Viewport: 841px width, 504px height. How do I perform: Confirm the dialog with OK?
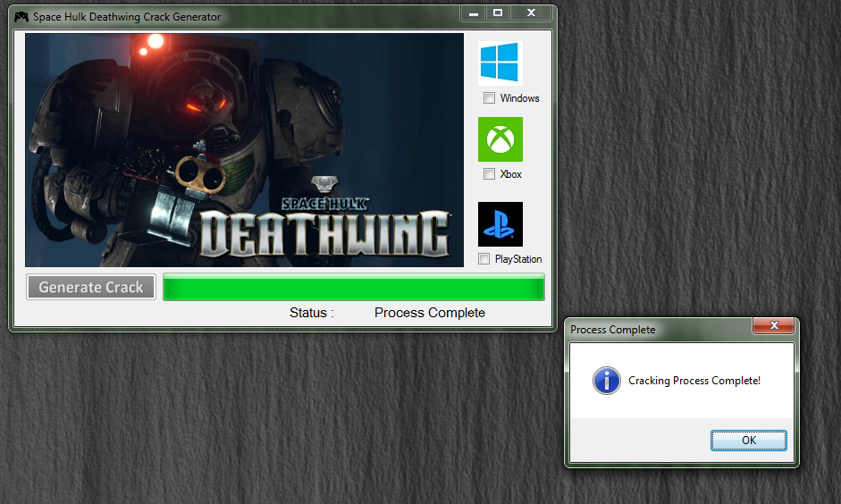click(749, 441)
